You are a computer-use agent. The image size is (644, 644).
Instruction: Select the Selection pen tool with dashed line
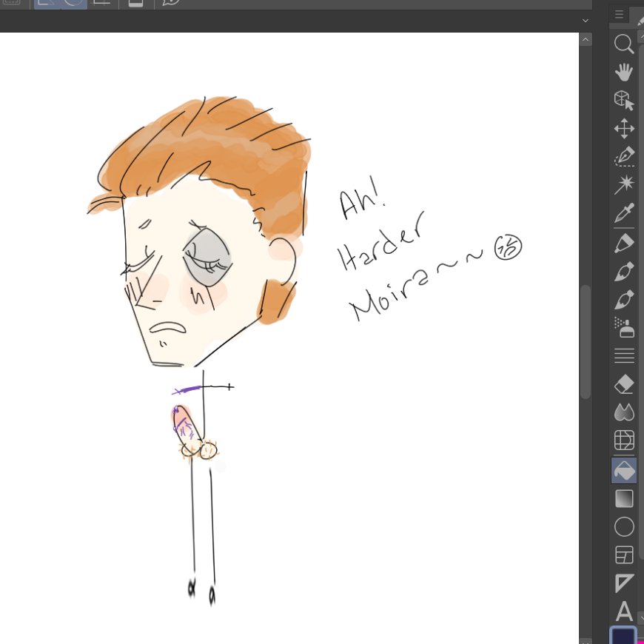point(624,156)
